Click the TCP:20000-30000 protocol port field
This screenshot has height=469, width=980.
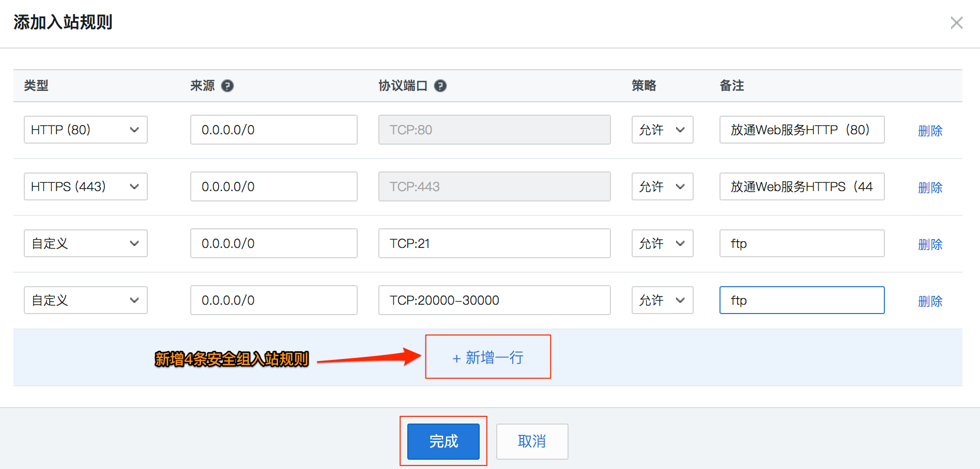pyautogui.click(x=495, y=300)
